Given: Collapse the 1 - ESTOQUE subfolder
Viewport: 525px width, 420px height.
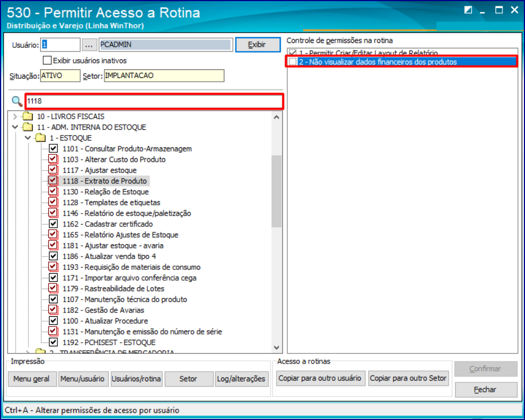Looking at the screenshot, I should [28, 138].
